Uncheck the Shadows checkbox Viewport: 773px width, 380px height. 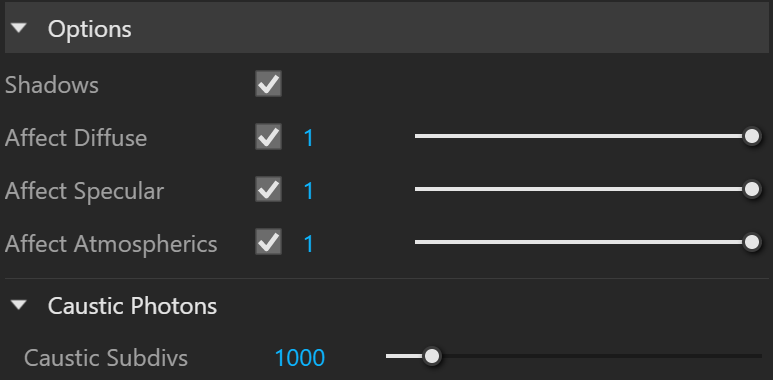pyautogui.click(x=268, y=84)
